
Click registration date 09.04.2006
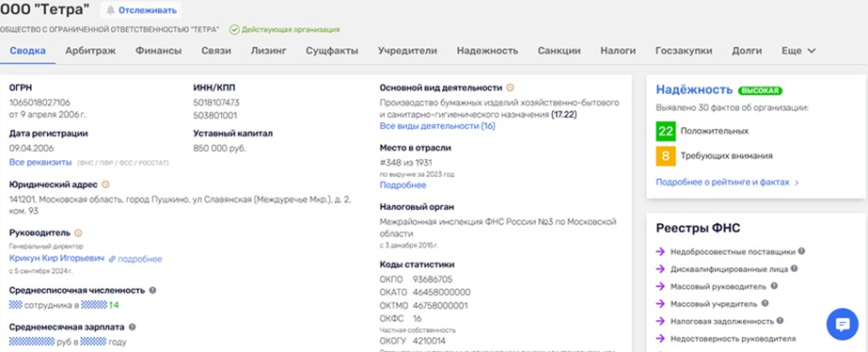[31, 149]
